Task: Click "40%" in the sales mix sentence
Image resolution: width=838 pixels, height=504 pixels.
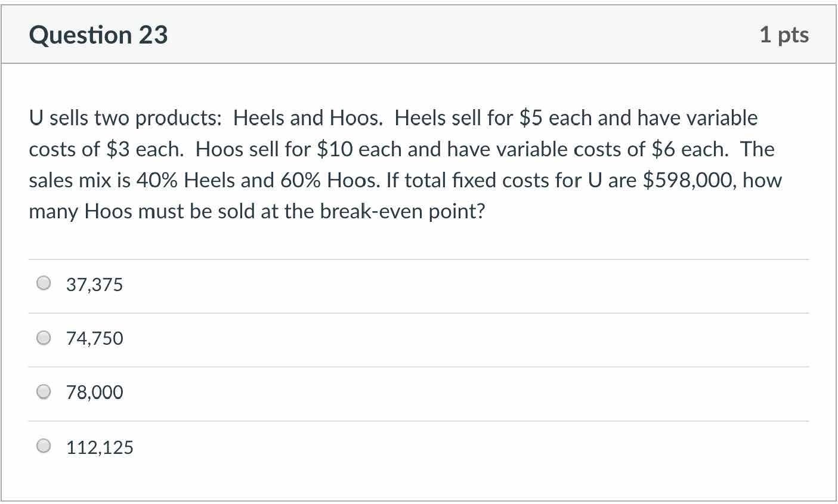Action: (x=157, y=180)
